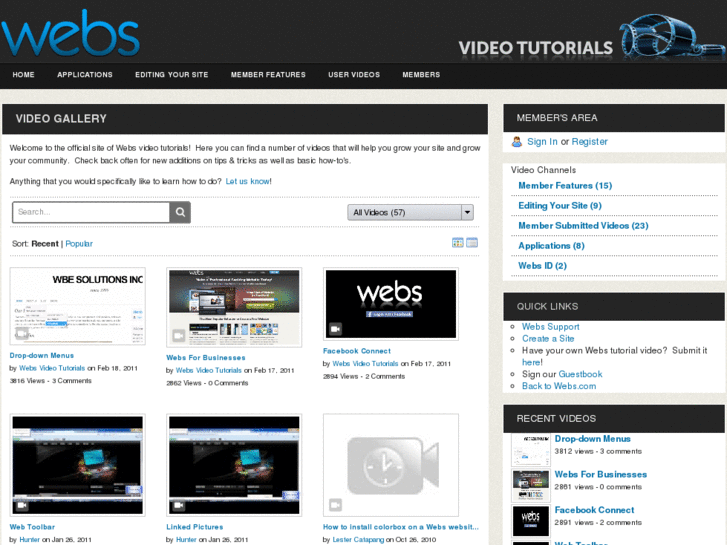Click the Let us know link
The width and height of the screenshot is (727, 545).
tap(248, 181)
